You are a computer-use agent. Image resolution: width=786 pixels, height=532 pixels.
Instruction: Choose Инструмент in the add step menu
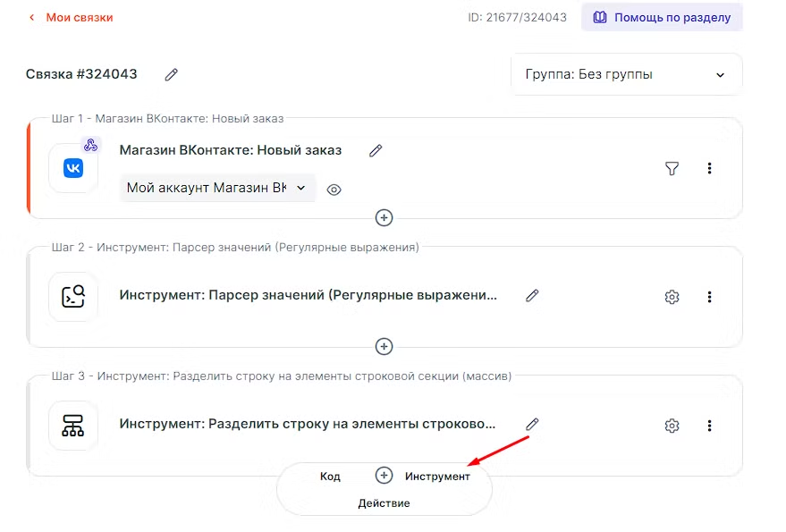[x=437, y=477]
